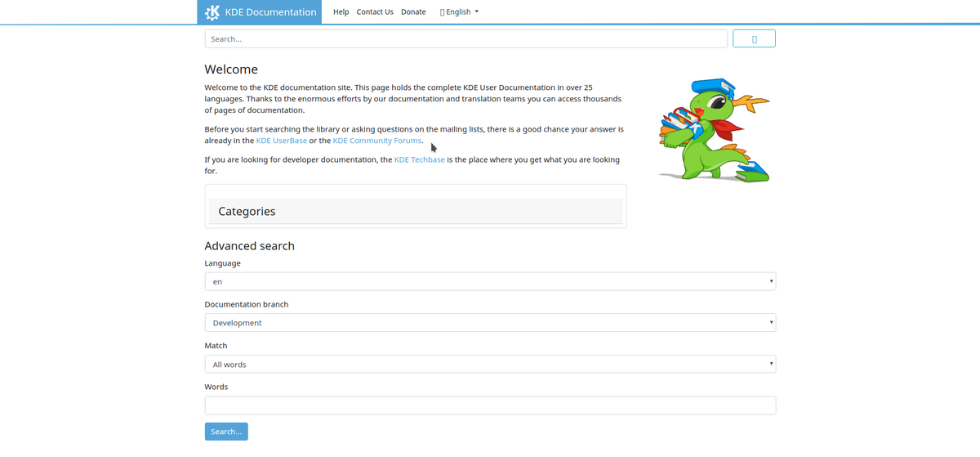
Task: Open the Language dropdown showing en
Action: [489, 282]
